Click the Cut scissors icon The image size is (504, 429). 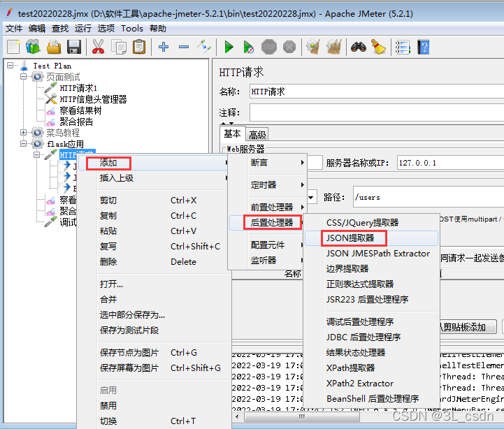pos(98,47)
